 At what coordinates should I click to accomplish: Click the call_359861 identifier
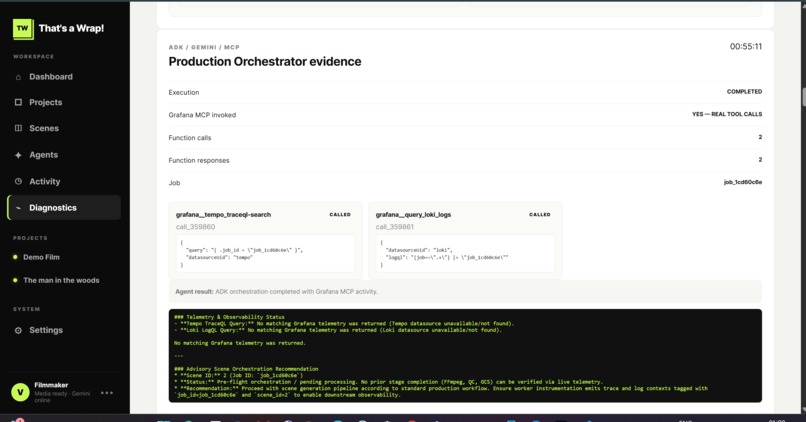click(x=395, y=227)
